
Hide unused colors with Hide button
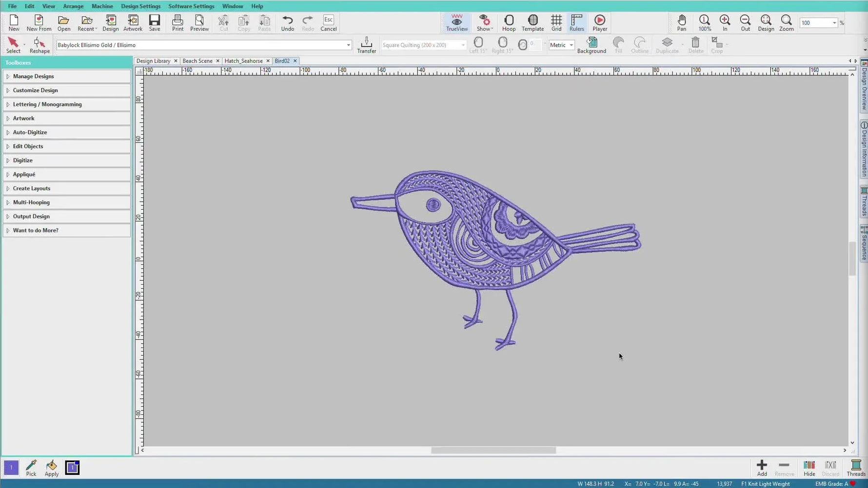(x=809, y=468)
